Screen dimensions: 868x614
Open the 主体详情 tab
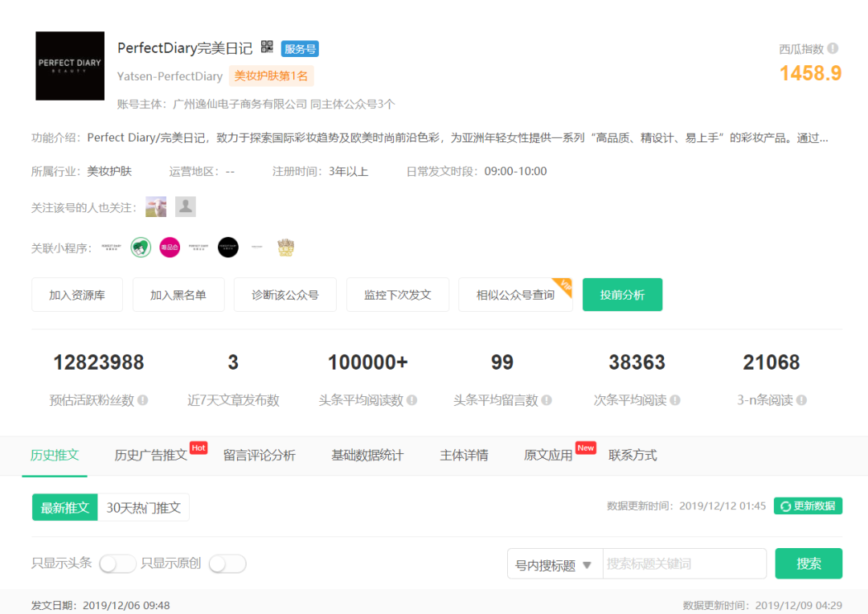pyautogui.click(x=464, y=455)
